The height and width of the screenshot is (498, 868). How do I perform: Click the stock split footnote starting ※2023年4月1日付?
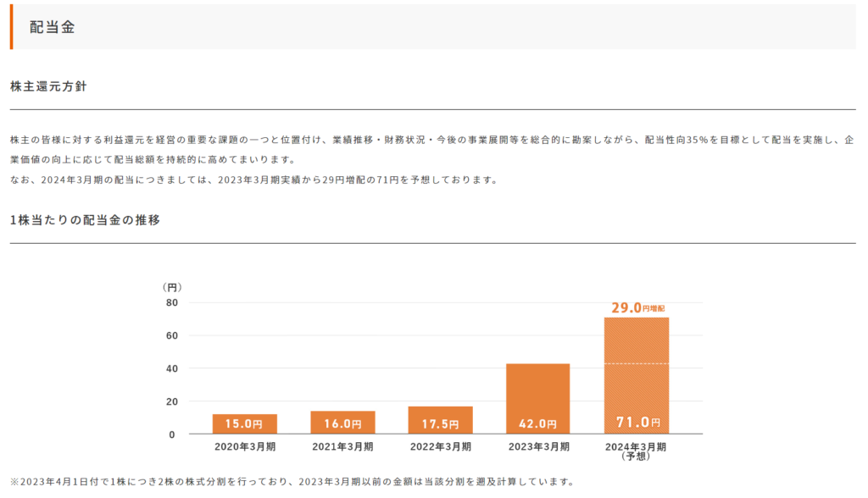[x=293, y=482]
